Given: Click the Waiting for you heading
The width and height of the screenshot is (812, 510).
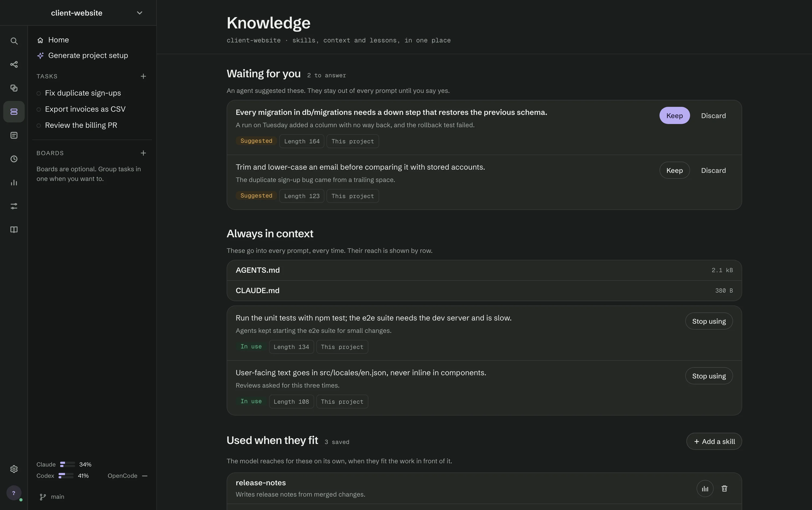Looking at the screenshot, I should coord(263,74).
